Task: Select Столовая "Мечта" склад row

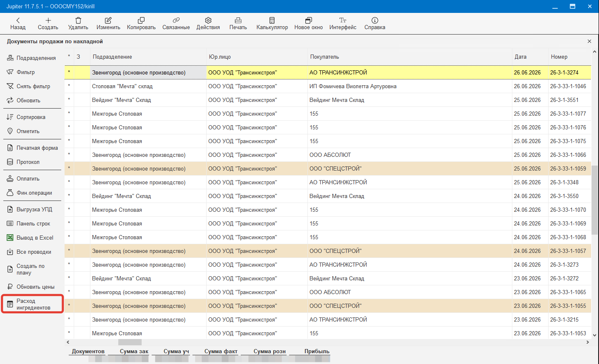Action: coord(328,86)
